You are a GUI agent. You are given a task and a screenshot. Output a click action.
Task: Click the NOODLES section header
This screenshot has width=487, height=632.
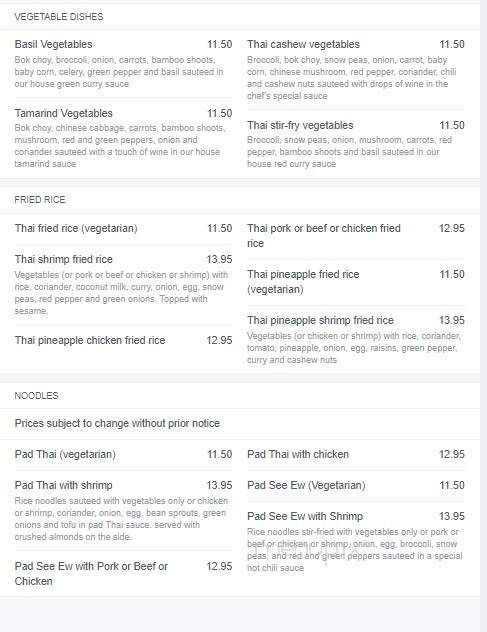[x=36, y=396]
